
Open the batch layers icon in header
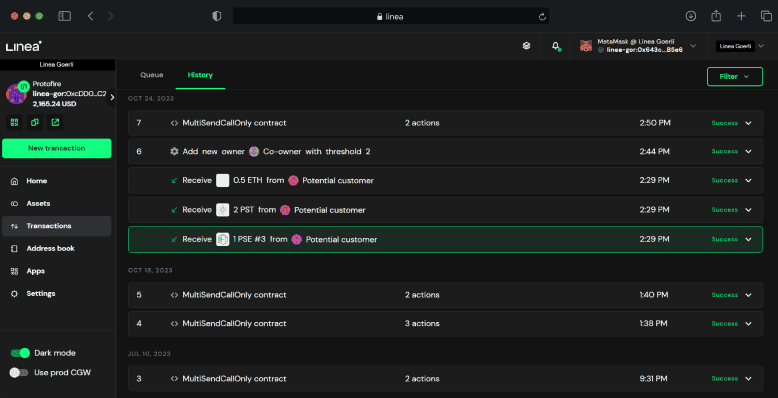(x=526, y=46)
